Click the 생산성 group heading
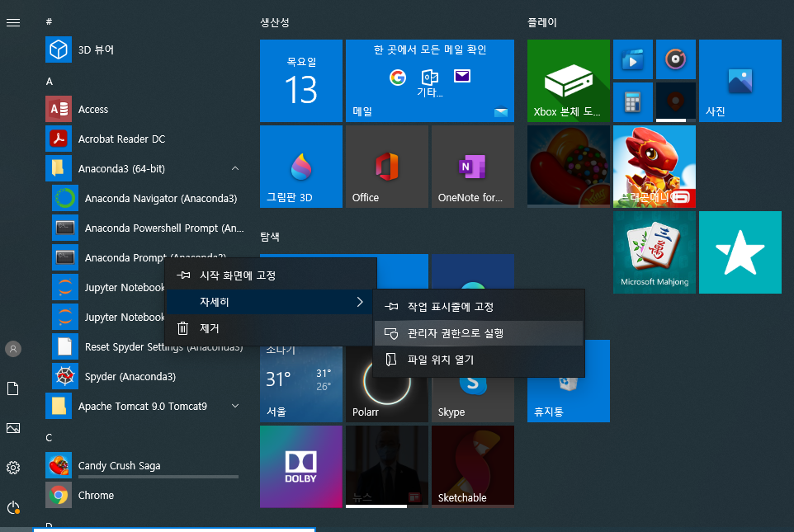Viewport: 794px width, 532px height. [275, 22]
